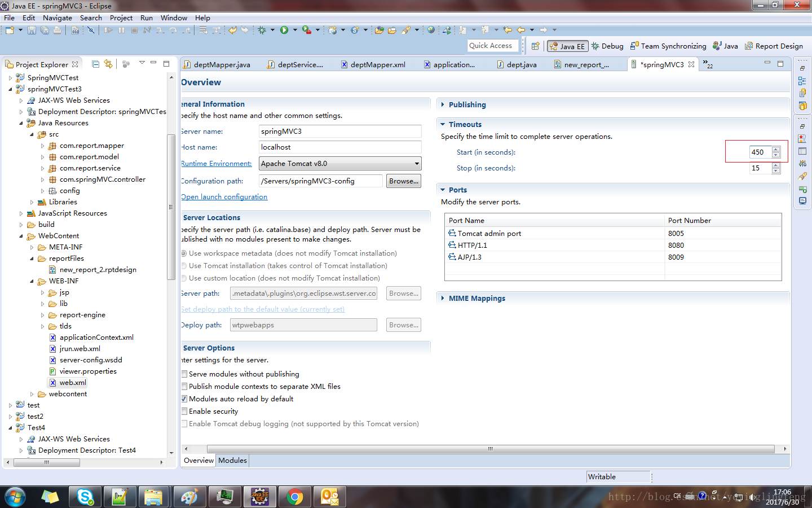Collapse the WEB-INF folder
Screen dimensions: 812x508
tap(32, 281)
